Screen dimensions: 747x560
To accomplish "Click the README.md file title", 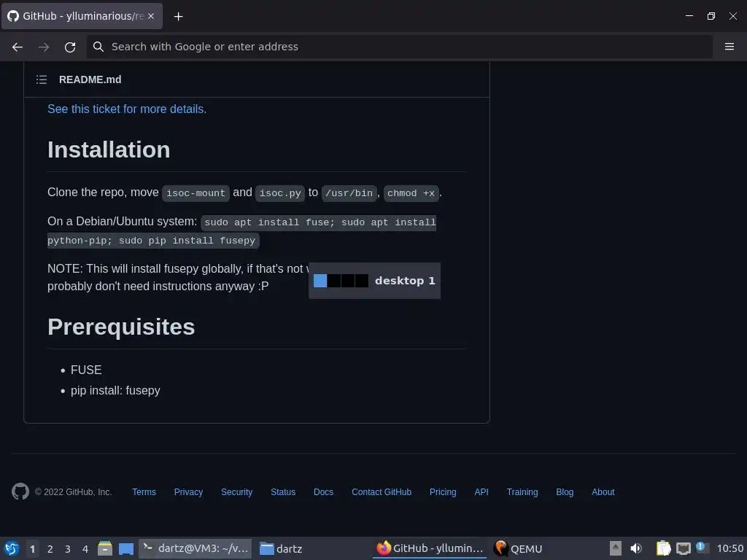I will pyautogui.click(x=90, y=79).
